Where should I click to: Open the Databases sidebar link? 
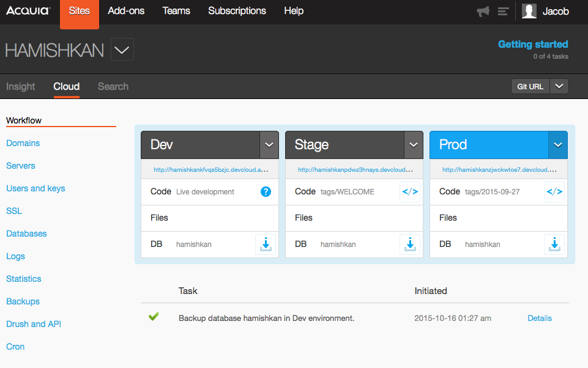click(26, 234)
